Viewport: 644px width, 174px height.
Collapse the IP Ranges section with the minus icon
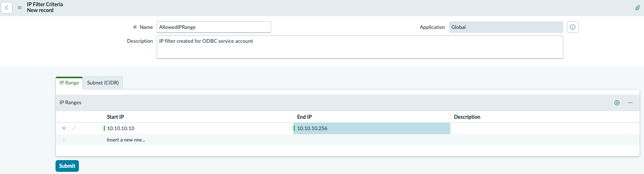pyautogui.click(x=630, y=103)
